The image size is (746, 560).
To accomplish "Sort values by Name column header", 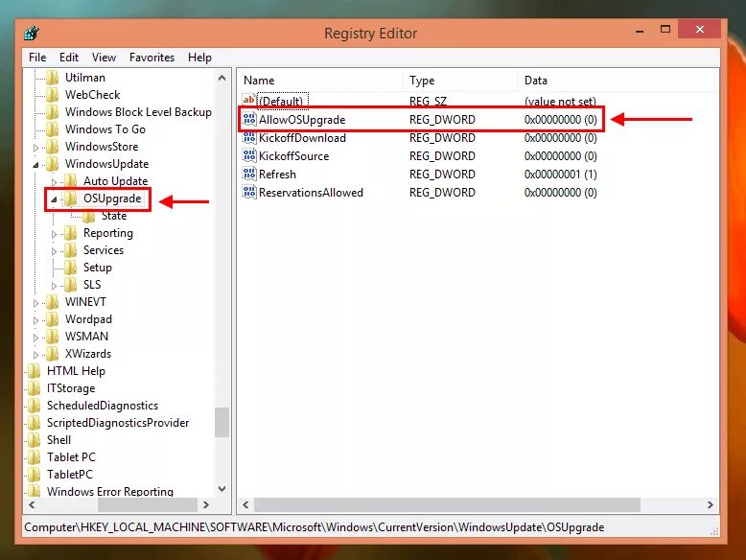I will (319, 81).
